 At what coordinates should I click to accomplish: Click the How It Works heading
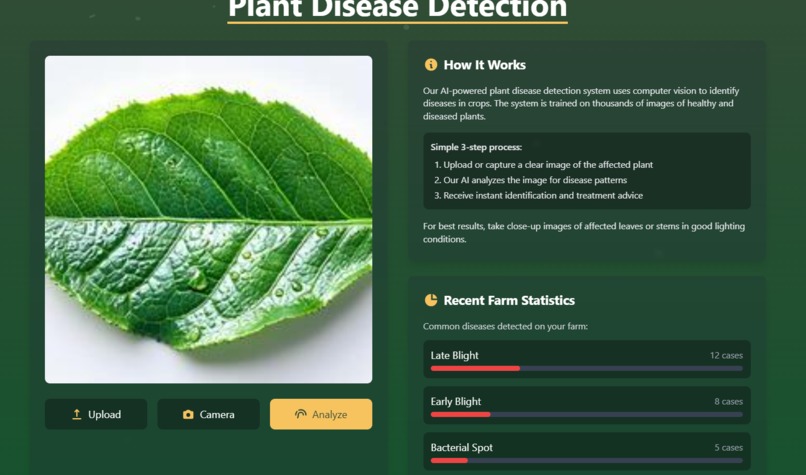pos(485,65)
